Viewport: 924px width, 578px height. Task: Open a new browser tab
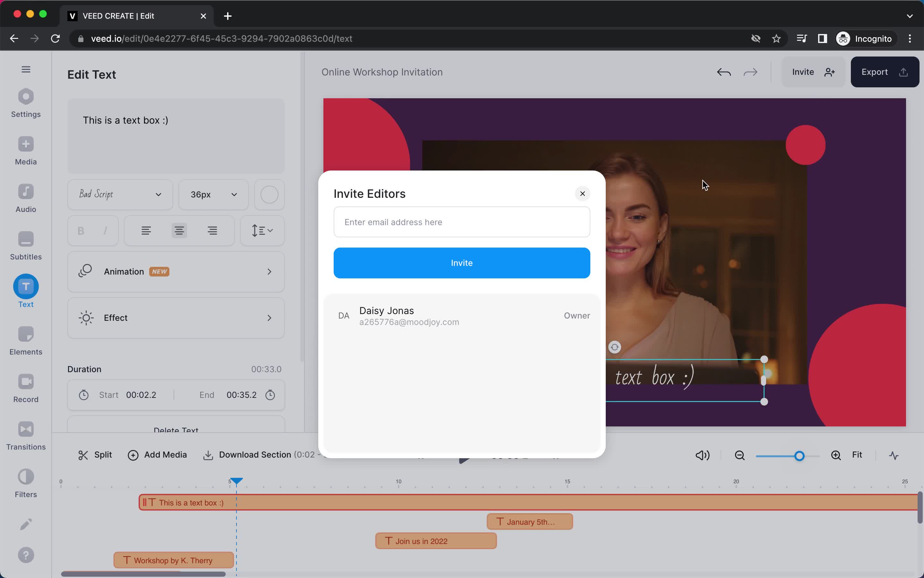[227, 16]
